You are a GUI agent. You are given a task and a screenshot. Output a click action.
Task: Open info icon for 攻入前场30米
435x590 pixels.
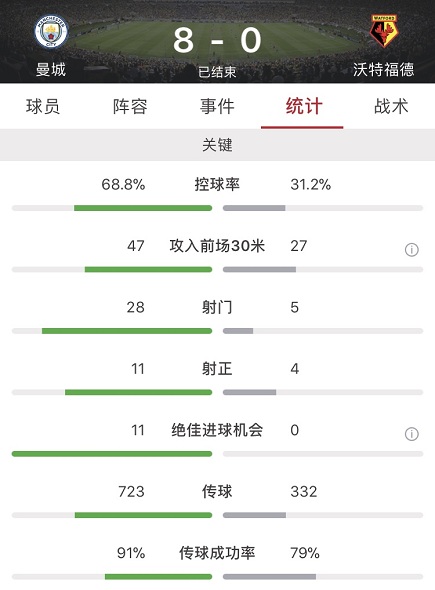[411, 249]
